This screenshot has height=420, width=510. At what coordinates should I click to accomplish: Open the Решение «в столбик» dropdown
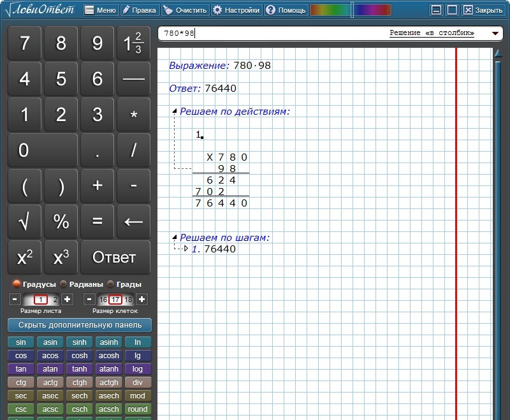coord(495,34)
